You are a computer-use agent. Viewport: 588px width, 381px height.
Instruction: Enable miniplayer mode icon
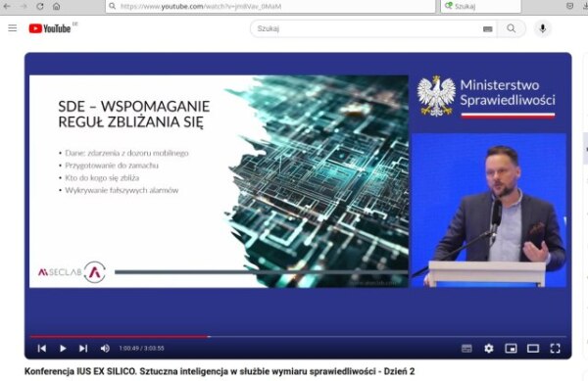coord(511,349)
